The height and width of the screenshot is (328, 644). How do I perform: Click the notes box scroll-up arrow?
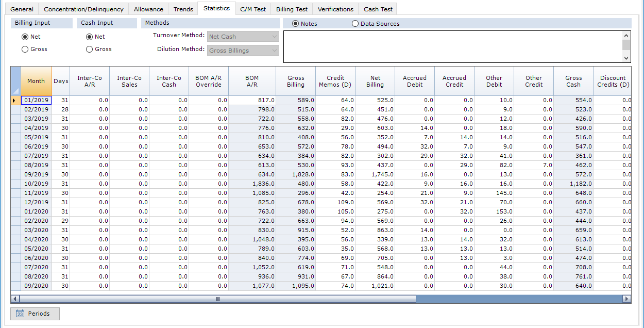click(x=626, y=36)
